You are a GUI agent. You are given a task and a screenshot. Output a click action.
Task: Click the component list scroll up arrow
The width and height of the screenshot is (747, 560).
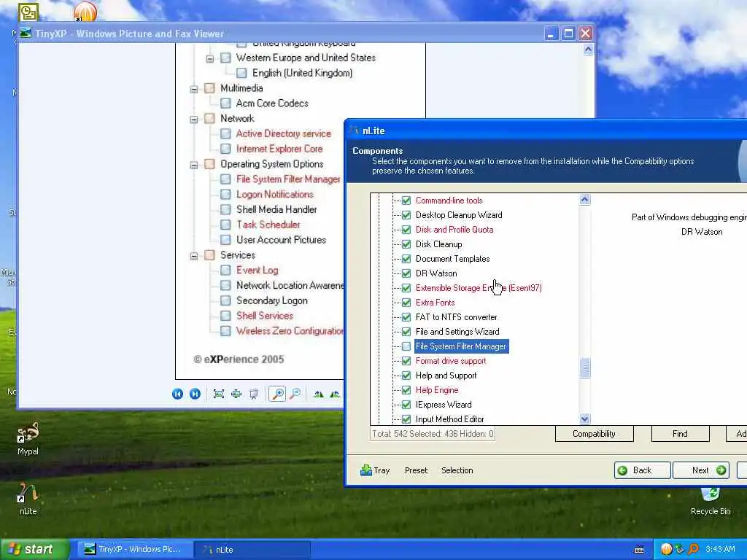(584, 200)
